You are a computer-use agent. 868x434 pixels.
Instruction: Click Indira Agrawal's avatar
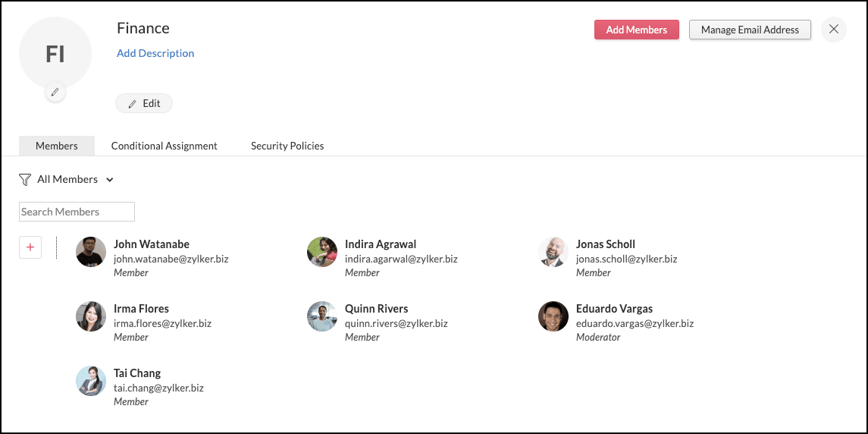click(322, 252)
